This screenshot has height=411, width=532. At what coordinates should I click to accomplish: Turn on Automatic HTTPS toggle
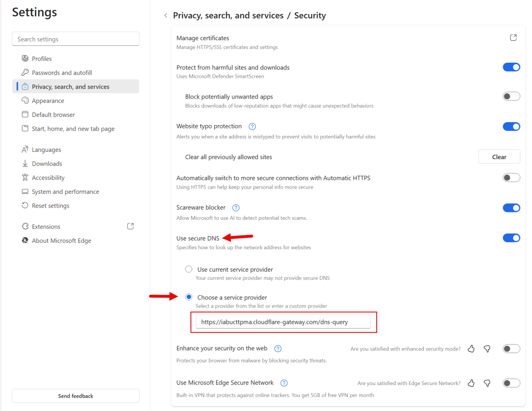click(x=511, y=178)
